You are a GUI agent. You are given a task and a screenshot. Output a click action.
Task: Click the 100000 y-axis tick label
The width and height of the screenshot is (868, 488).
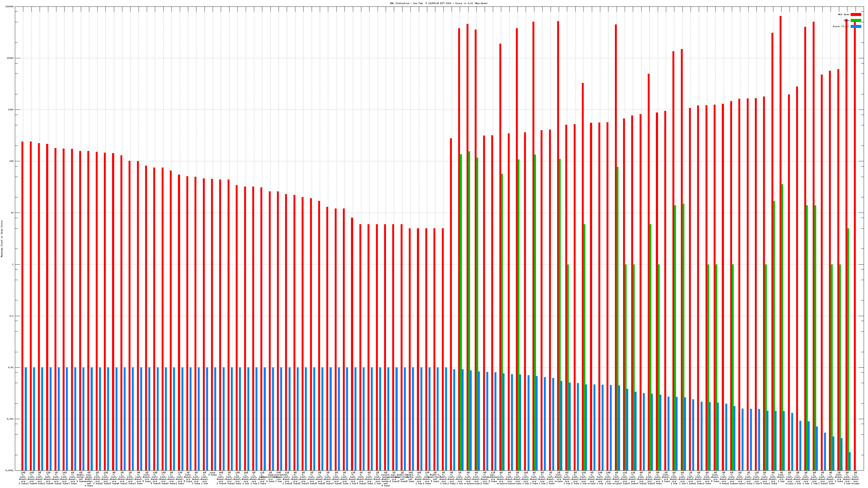tap(10, 7)
